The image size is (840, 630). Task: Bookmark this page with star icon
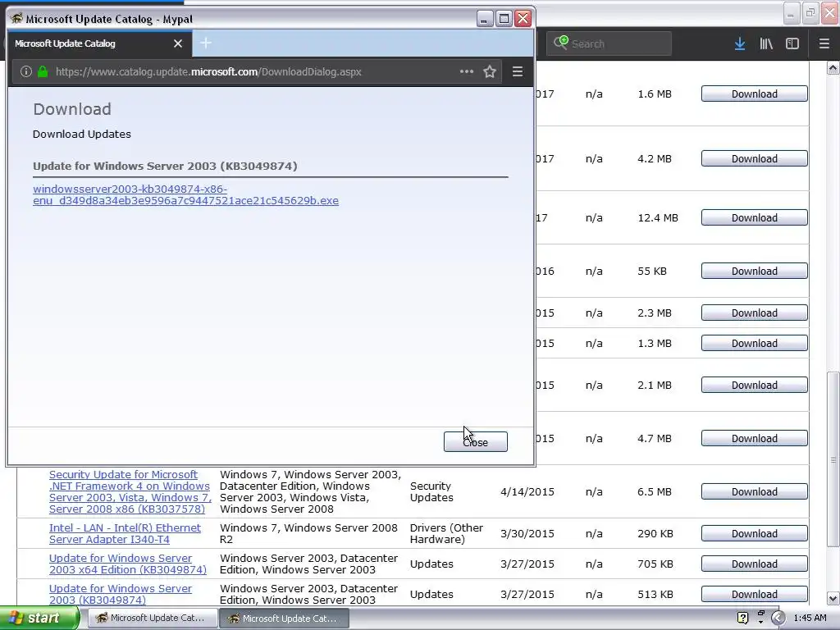pyautogui.click(x=489, y=71)
